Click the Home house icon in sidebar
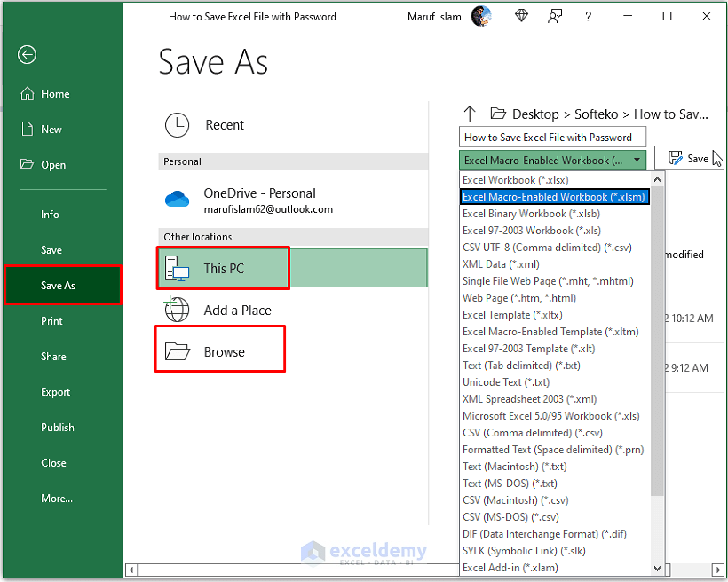Screen dimensions: 728x582 coord(28,94)
